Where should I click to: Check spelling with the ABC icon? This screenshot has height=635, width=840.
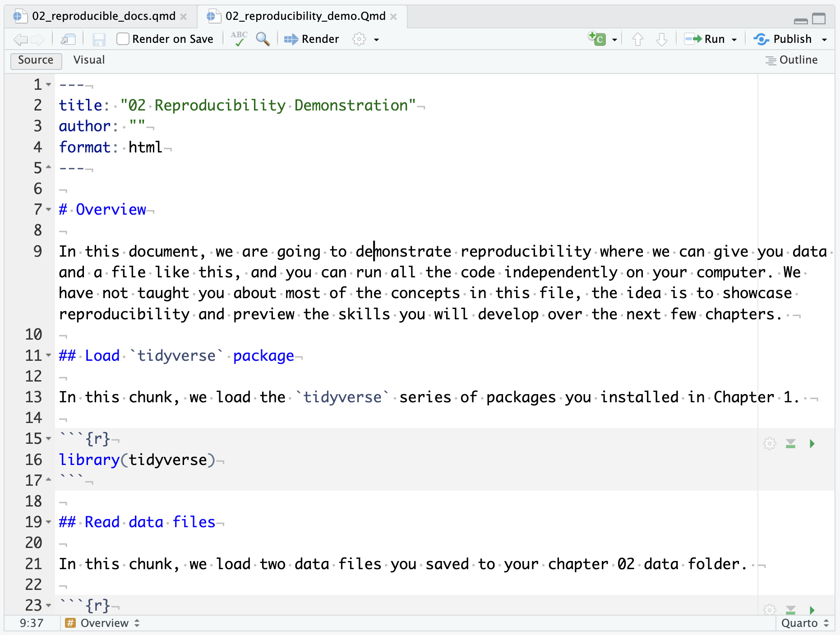click(239, 39)
